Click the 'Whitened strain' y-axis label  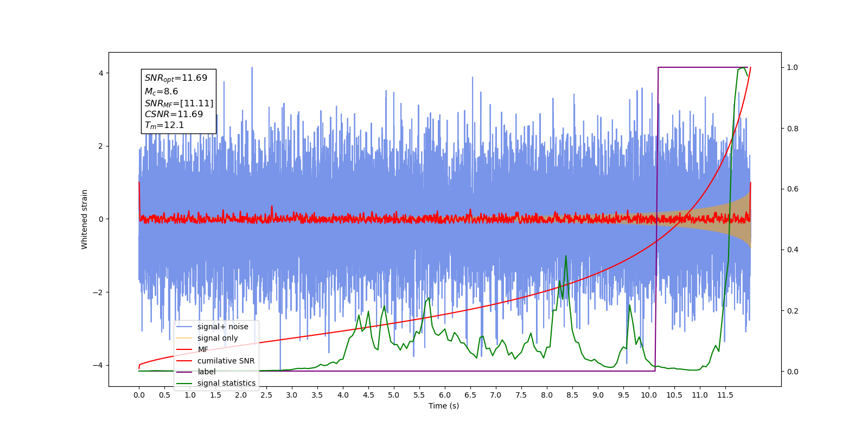pos(84,219)
